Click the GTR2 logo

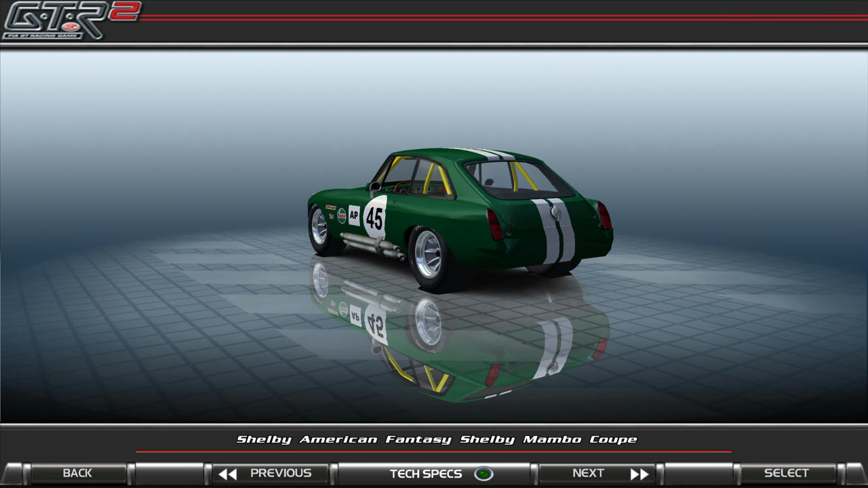(71, 20)
